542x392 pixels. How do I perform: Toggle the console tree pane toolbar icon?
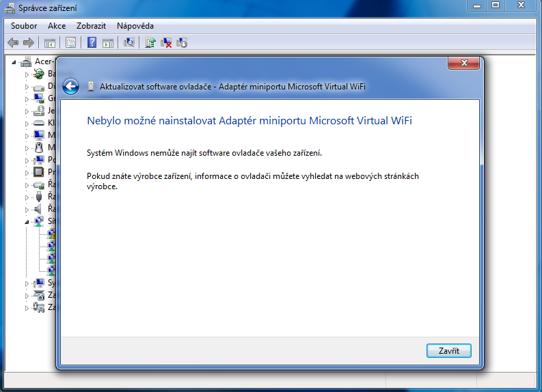coord(50,43)
